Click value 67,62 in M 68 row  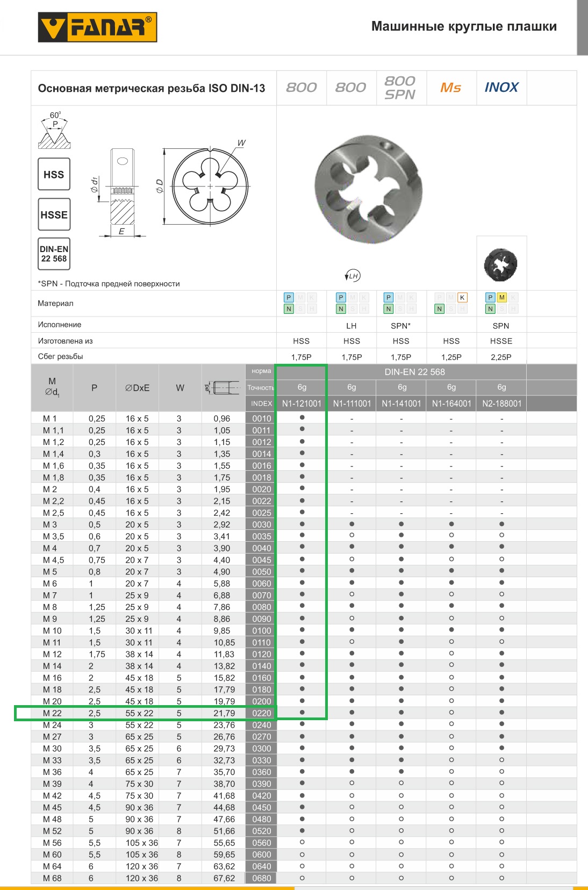(x=224, y=878)
